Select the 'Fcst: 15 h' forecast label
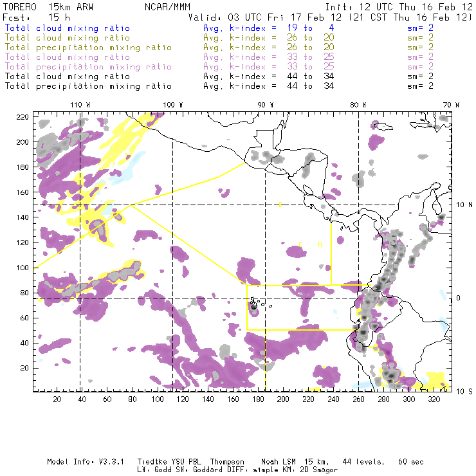The height and width of the screenshot is (476, 476). tap(37, 17)
